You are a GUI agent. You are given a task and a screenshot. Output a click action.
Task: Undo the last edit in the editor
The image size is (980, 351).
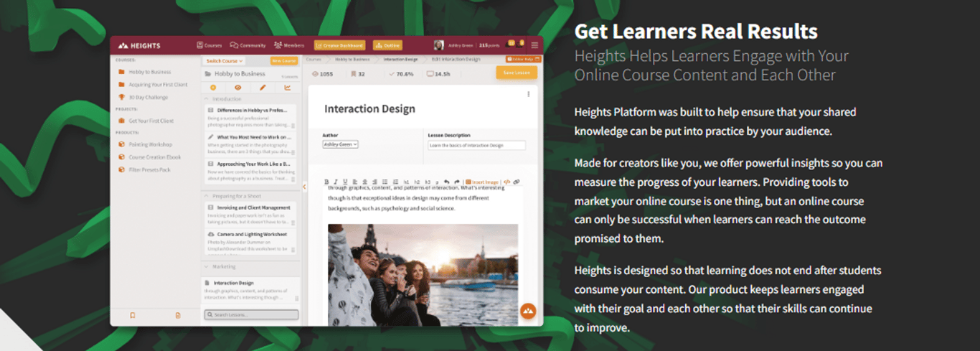[447, 182]
